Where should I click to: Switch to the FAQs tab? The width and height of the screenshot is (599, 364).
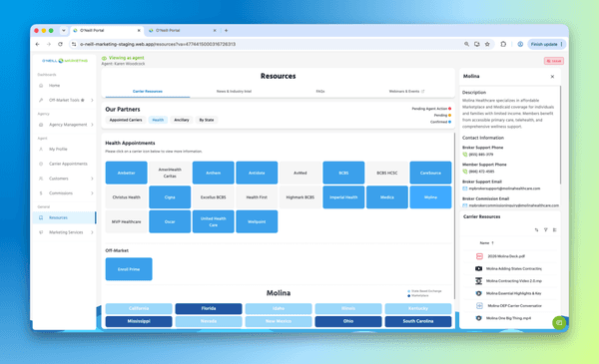pyautogui.click(x=320, y=92)
